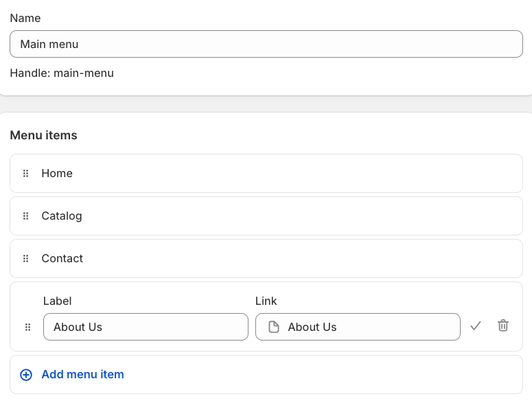Click the page icon in Link field

(273, 327)
